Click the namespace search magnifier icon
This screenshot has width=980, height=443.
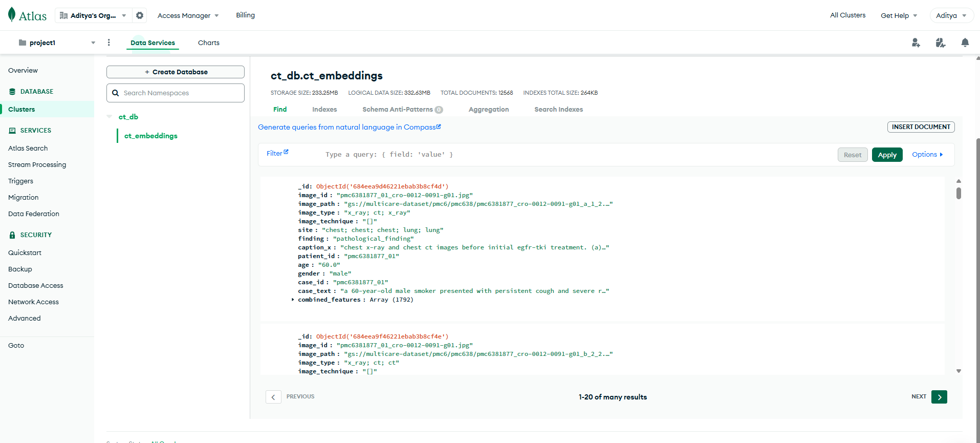116,93
